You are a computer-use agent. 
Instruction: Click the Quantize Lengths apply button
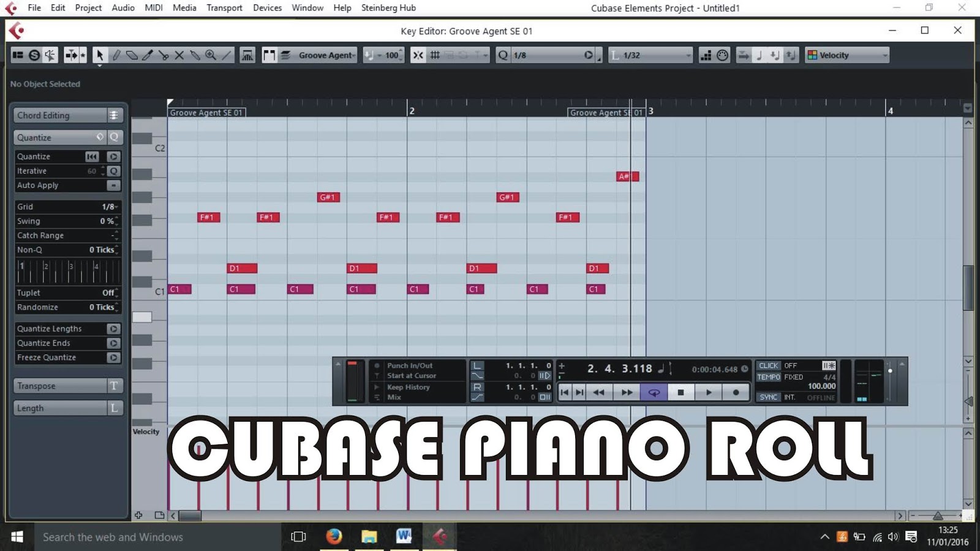point(113,329)
